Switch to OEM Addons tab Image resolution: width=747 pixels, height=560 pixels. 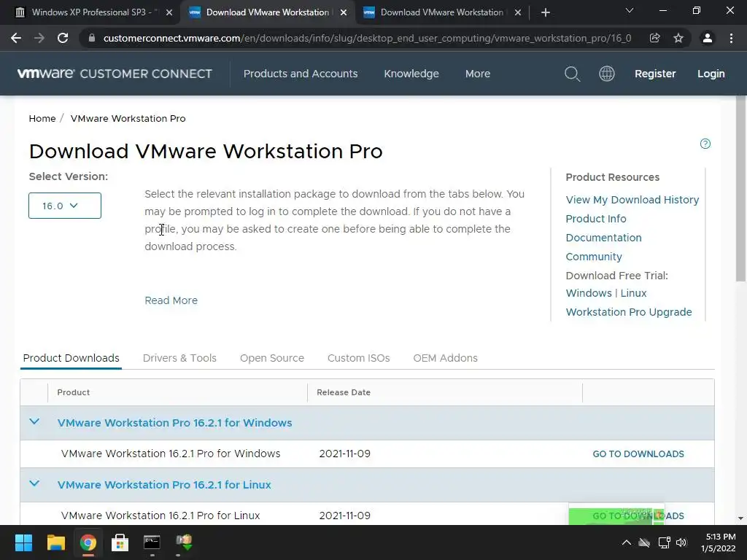point(446,358)
